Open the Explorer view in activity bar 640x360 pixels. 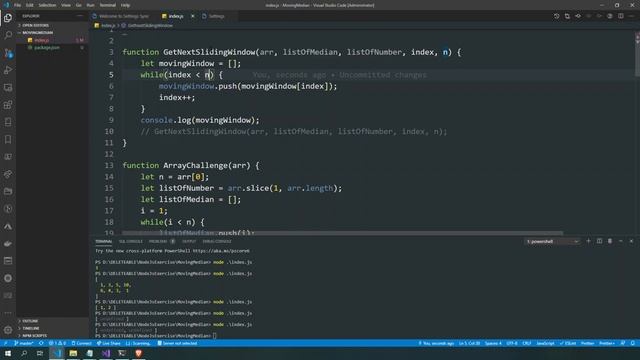[8, 18]
